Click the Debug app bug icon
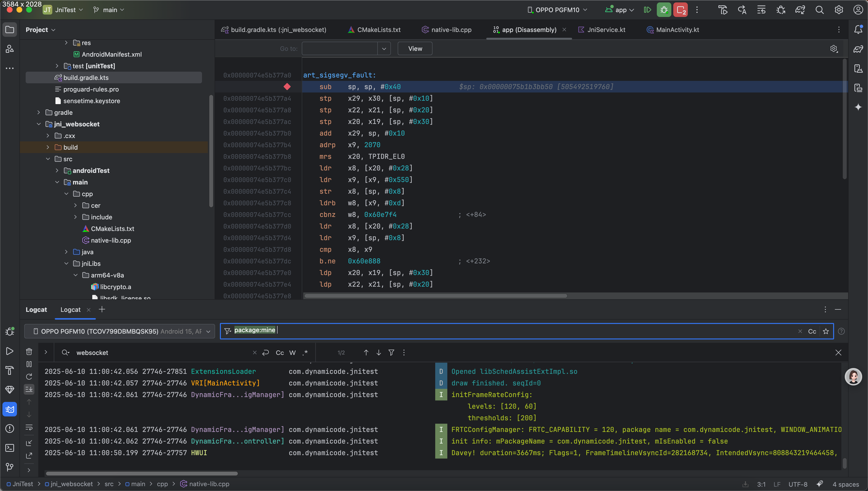The width and height of the screenshot is (868, 491). (x=664, y=10)
